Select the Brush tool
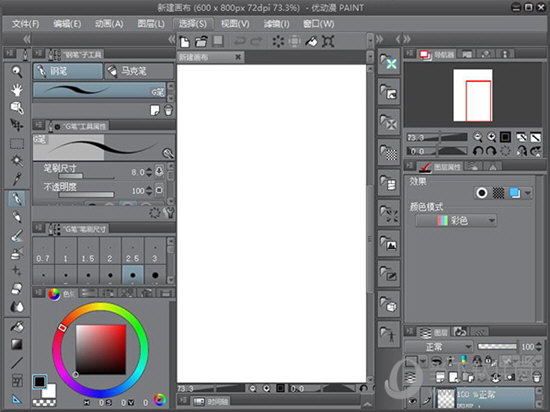 pyautogui.click(x=16, y=236)
